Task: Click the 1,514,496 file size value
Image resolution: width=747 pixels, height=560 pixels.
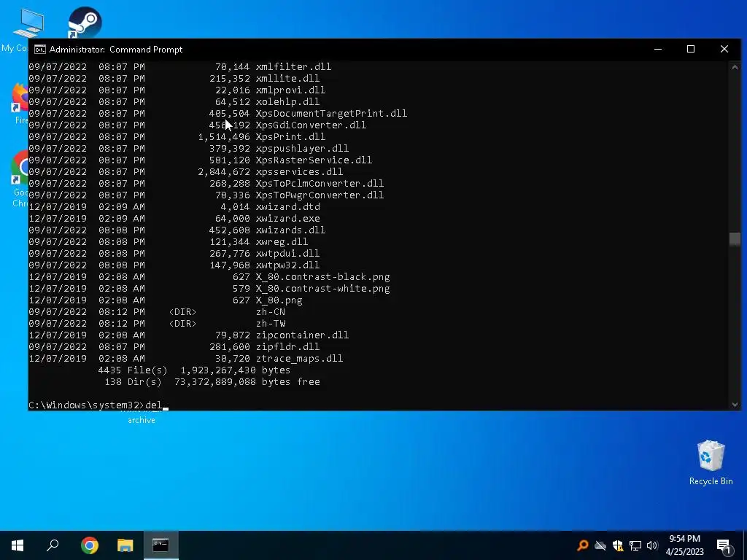Action: point(224,136)
